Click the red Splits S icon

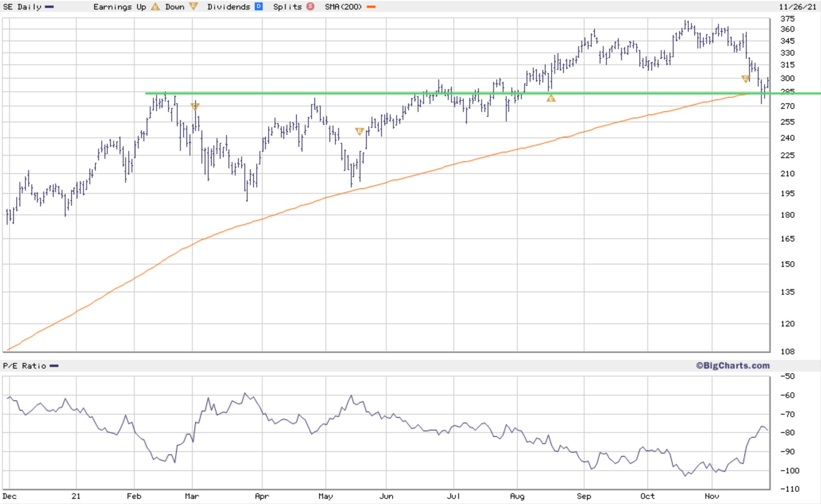(310, 7)
